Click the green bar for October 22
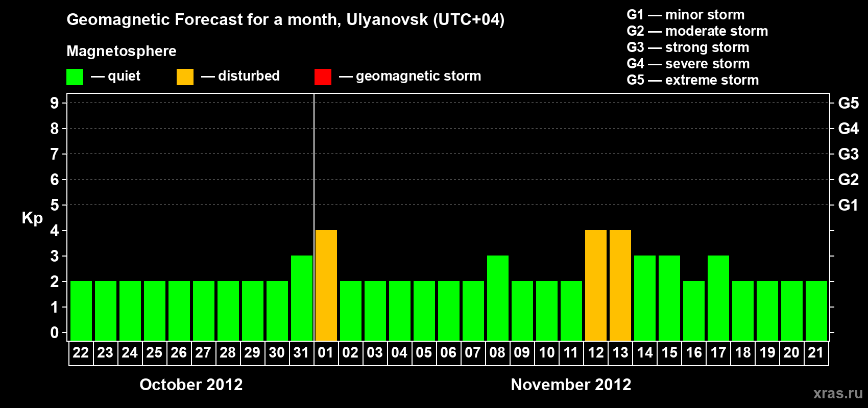 (x=81, y=311)
